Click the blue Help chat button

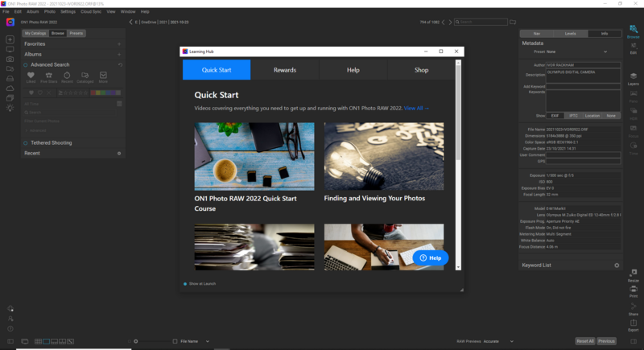click(430, 258)
